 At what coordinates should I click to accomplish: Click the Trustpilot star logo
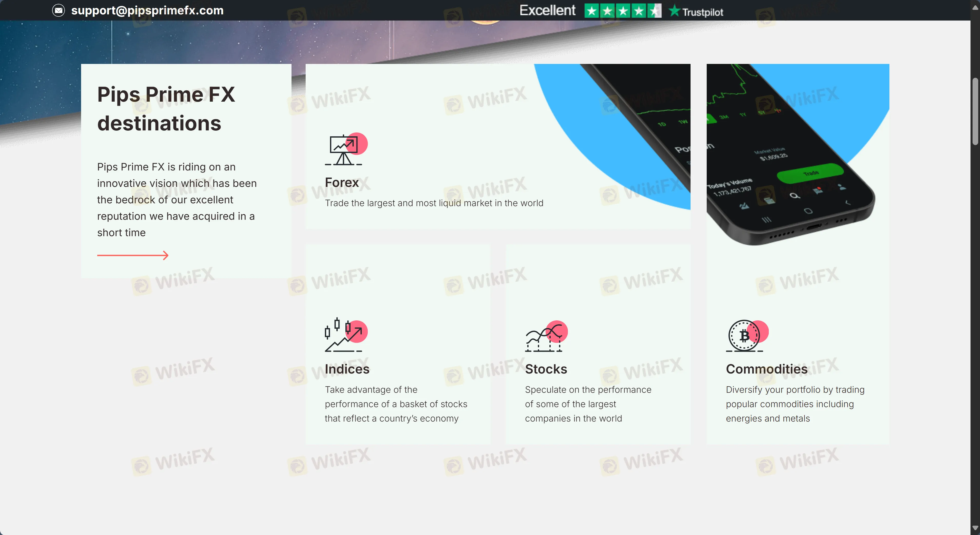pyautogui.click(x=674, y=11)
